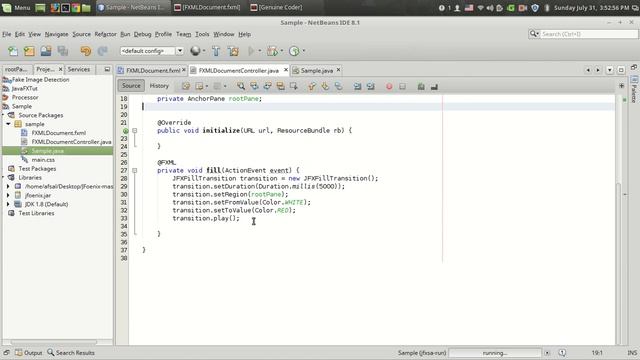Click the Next Bookmark icon

tap(325, 86)
